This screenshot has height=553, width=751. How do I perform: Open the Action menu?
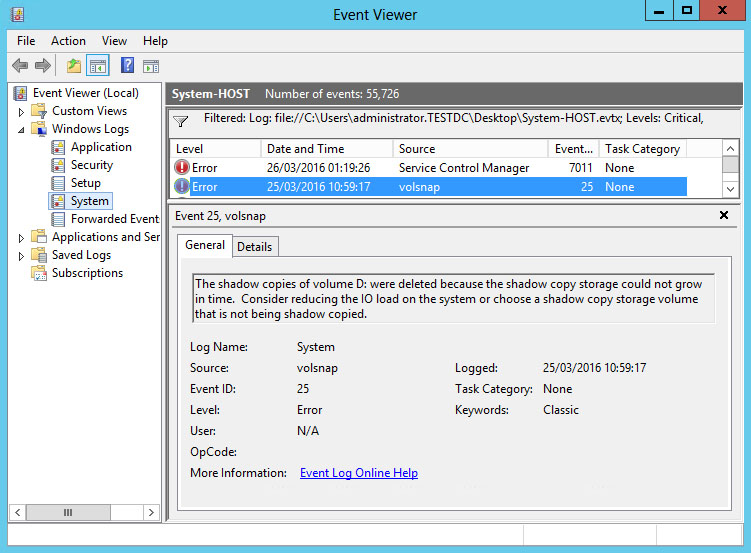(68, 41)
